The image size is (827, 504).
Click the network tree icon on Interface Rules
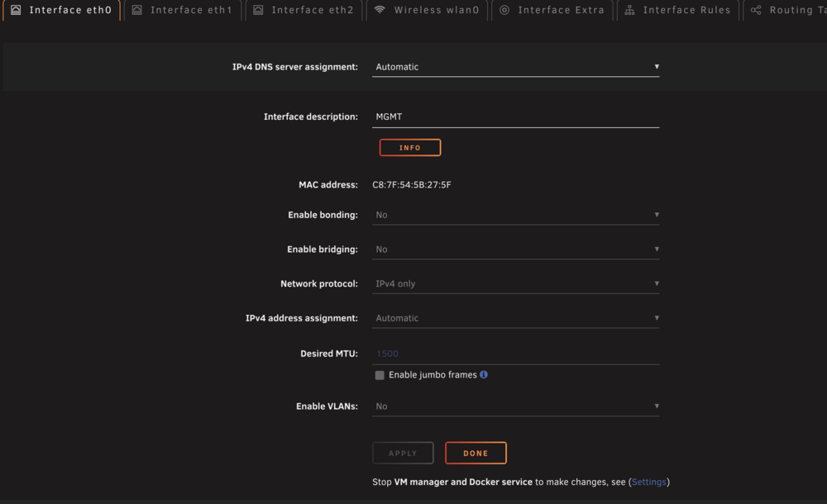(629, 10)
